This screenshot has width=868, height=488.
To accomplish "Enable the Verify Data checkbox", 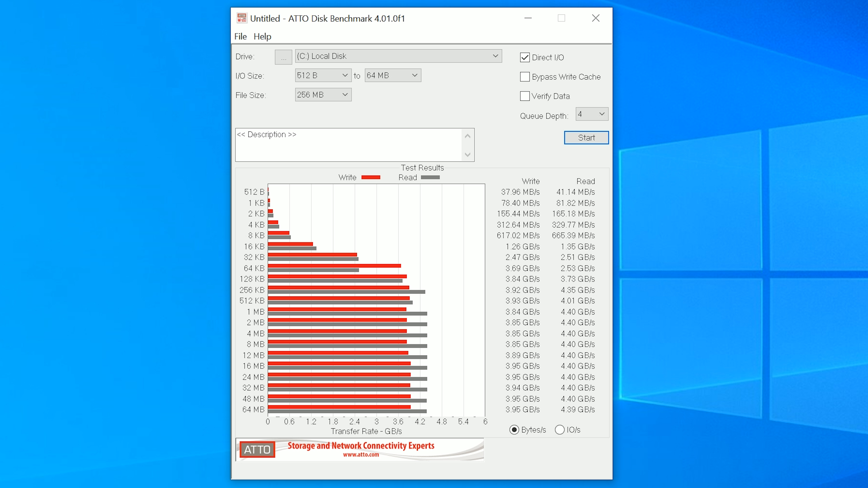I will (525, 96).
